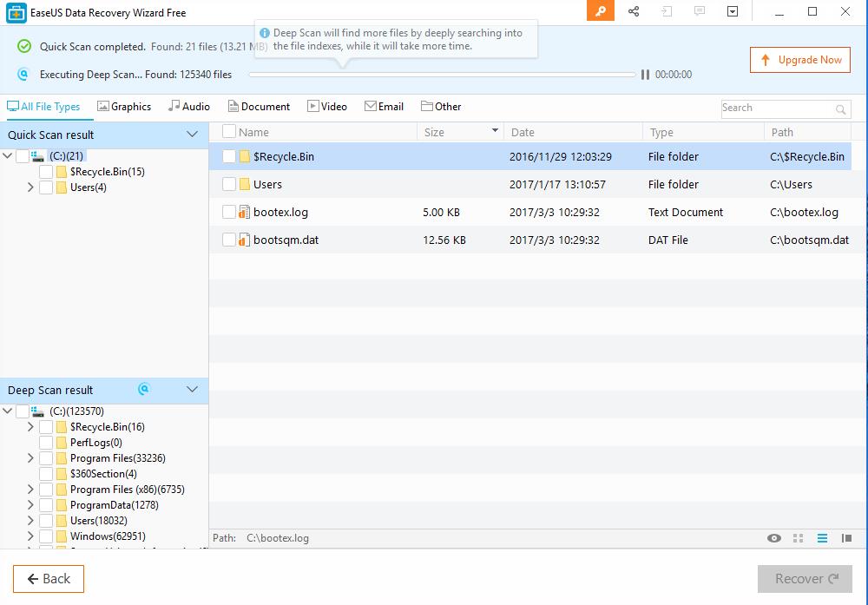Screen dimensions: 868x605
Task: Click inside the Search input field
Action: (778, 109)
